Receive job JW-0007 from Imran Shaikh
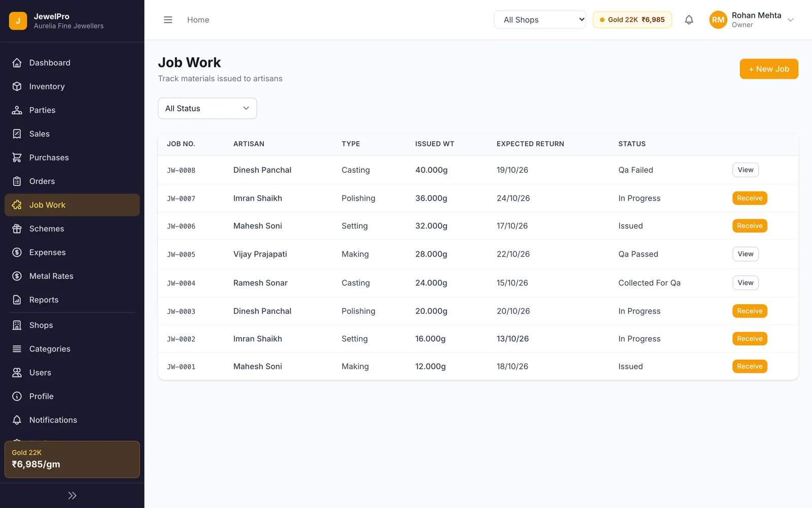The height and width of the screenshot is (508, 812). pos(750,198)
